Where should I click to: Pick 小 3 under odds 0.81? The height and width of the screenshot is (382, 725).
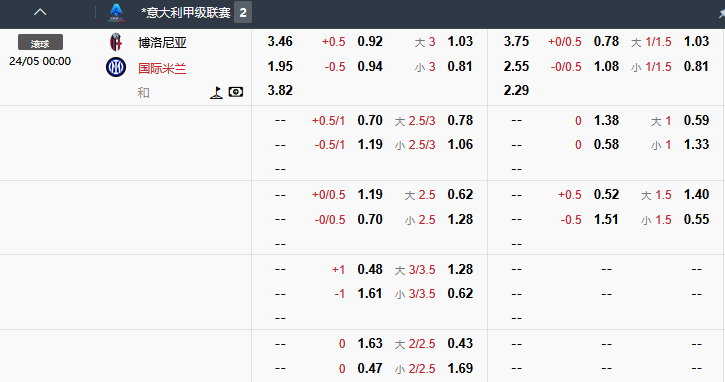point(460,66)
